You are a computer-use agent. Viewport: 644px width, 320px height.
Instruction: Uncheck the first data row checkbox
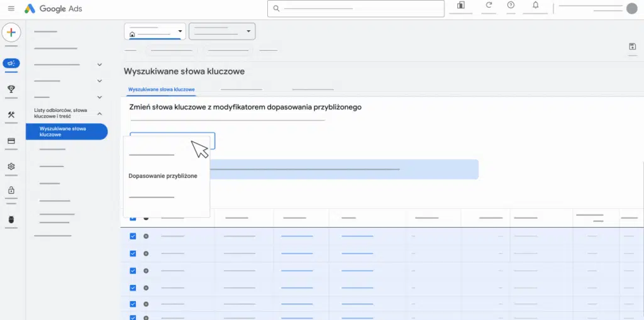(x=133, y=236)
